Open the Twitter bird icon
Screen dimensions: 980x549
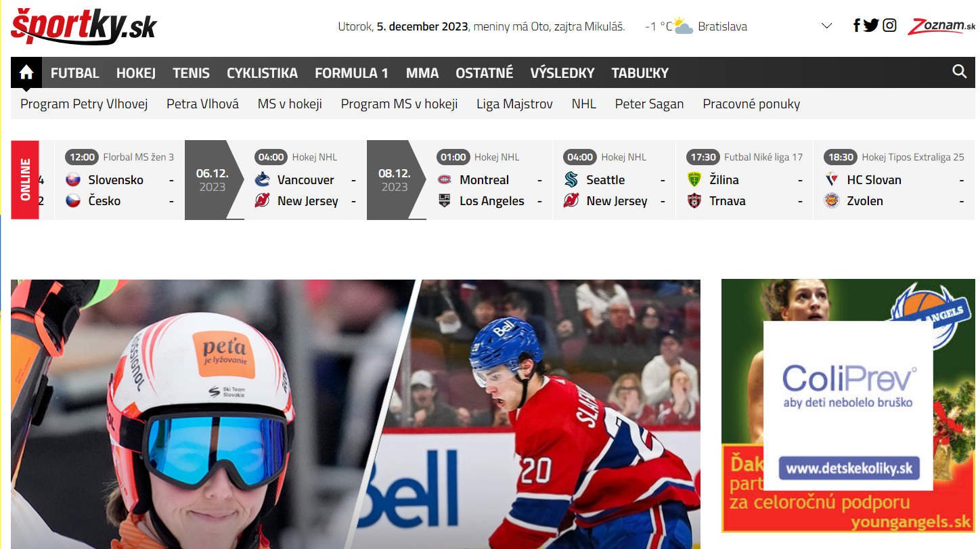[x=871, y=26]
